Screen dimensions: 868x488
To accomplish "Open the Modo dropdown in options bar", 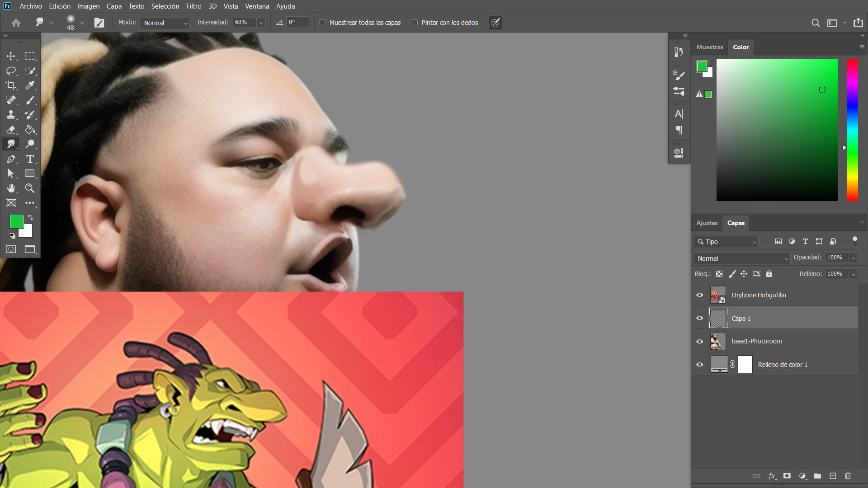I will (x=165, y=23).
